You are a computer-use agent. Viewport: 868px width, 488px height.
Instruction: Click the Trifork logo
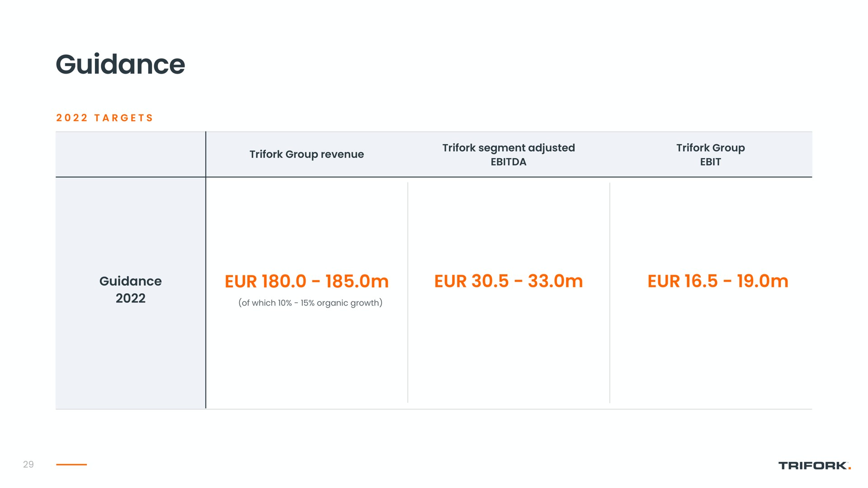pos(815,465)
